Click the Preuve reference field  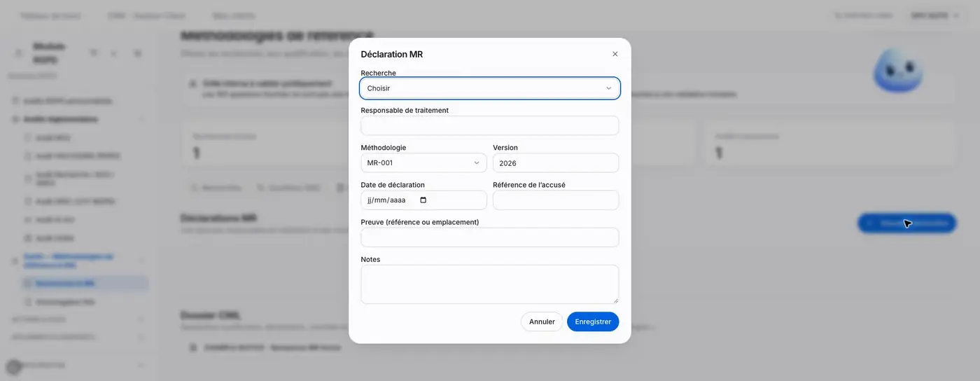click(490, 237)
